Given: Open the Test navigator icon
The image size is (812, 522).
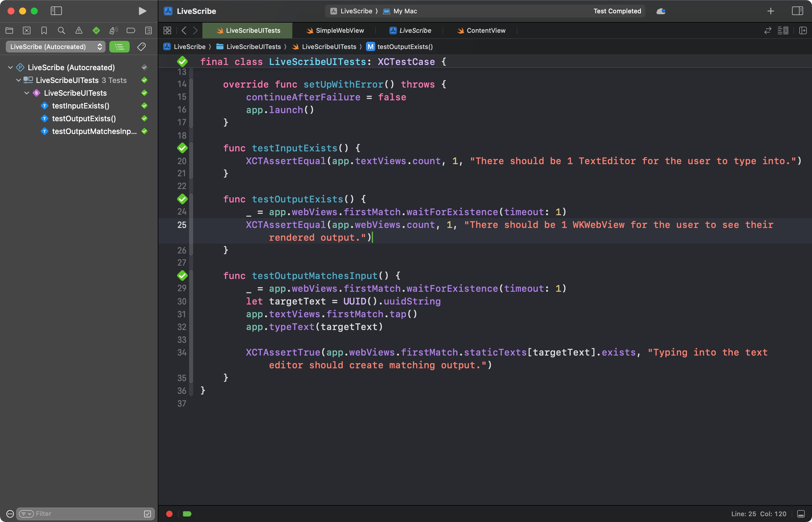Looking at the screenshot, I should click(x=96, y=30).
